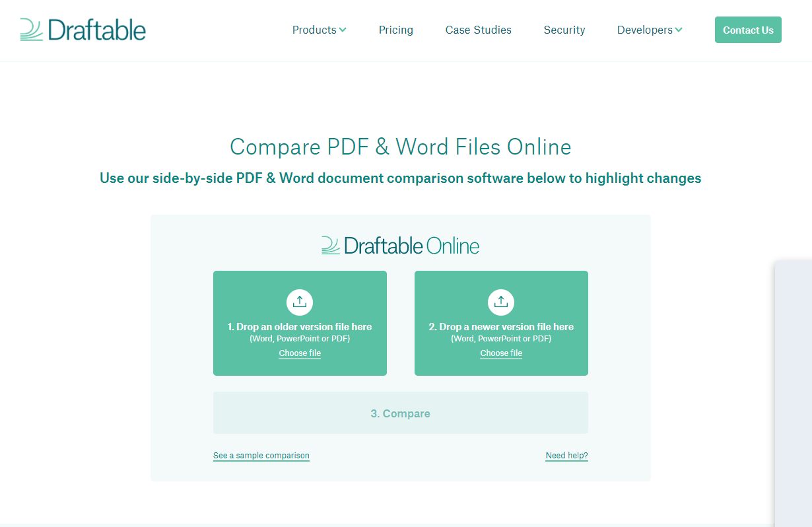Click the side-by-side comparison subtitle text
Viewport: 812px width, 527px height.
401,178
